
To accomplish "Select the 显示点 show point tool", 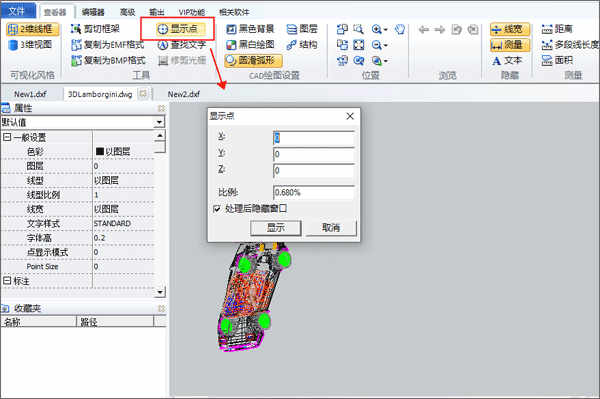I will 181,29.
